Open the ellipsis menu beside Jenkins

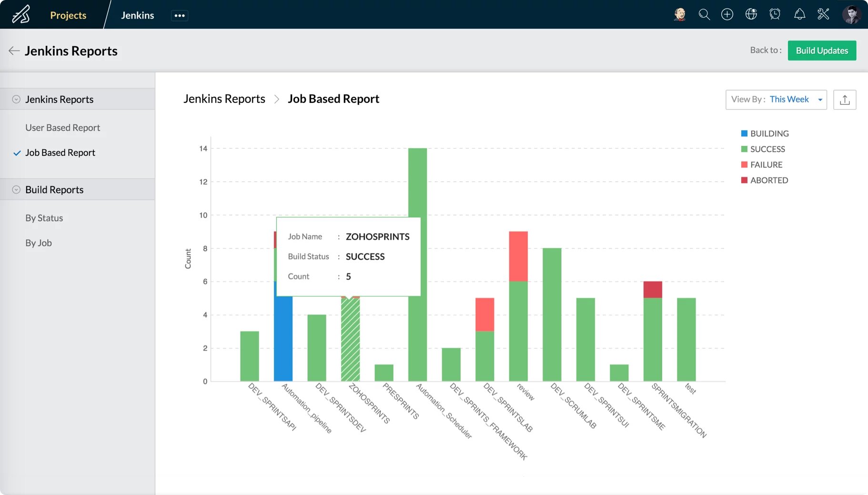[x=180, y=15]
